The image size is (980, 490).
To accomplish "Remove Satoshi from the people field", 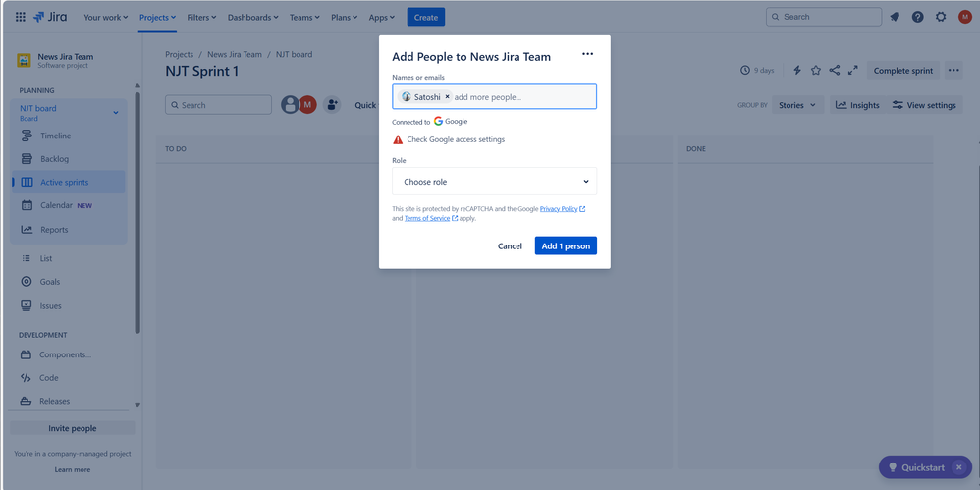I will 447,97.
